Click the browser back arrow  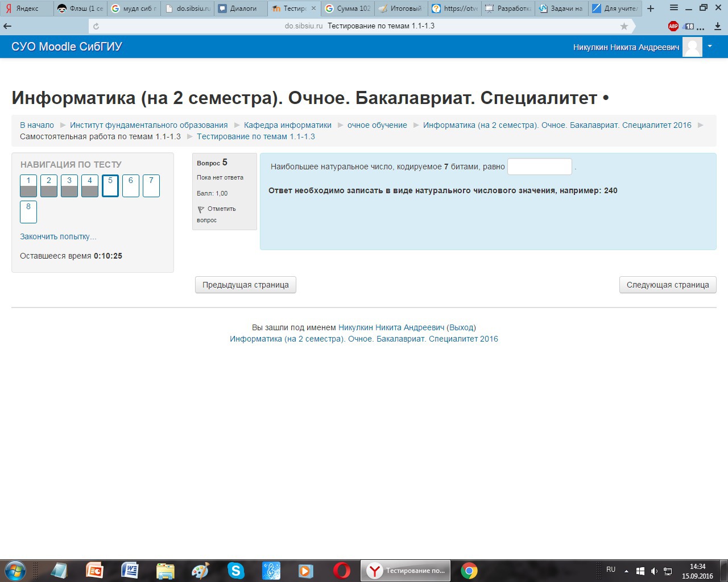pyautogui.click(x=7, y=26)
